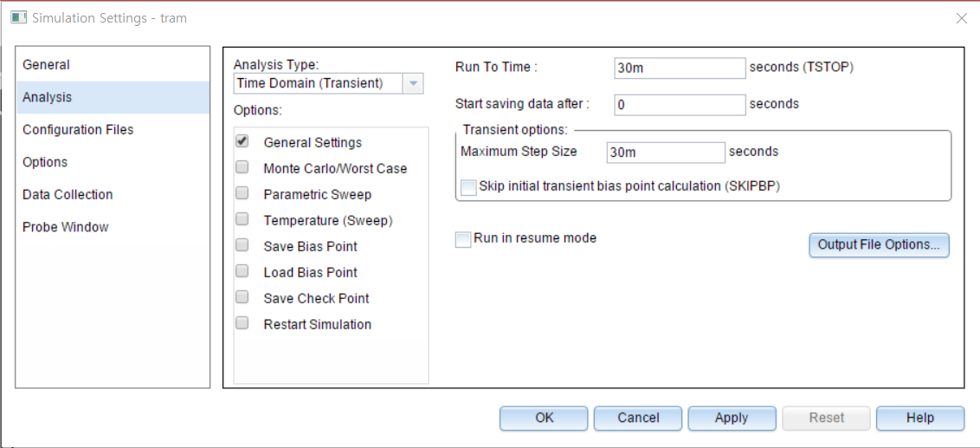Viewport: 980px width, 448px height.
Task: Check the Save Check Point option
Action: pyautogui.click(x=242, y=297)
